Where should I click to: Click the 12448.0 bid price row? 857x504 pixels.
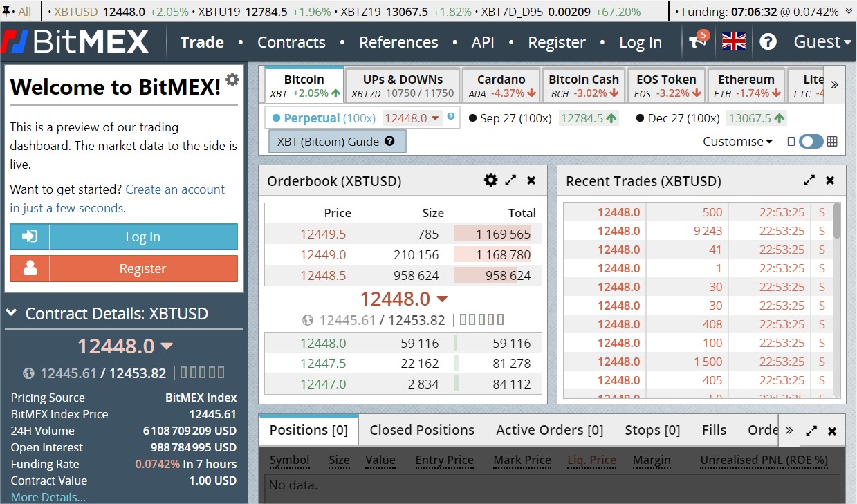403,343
